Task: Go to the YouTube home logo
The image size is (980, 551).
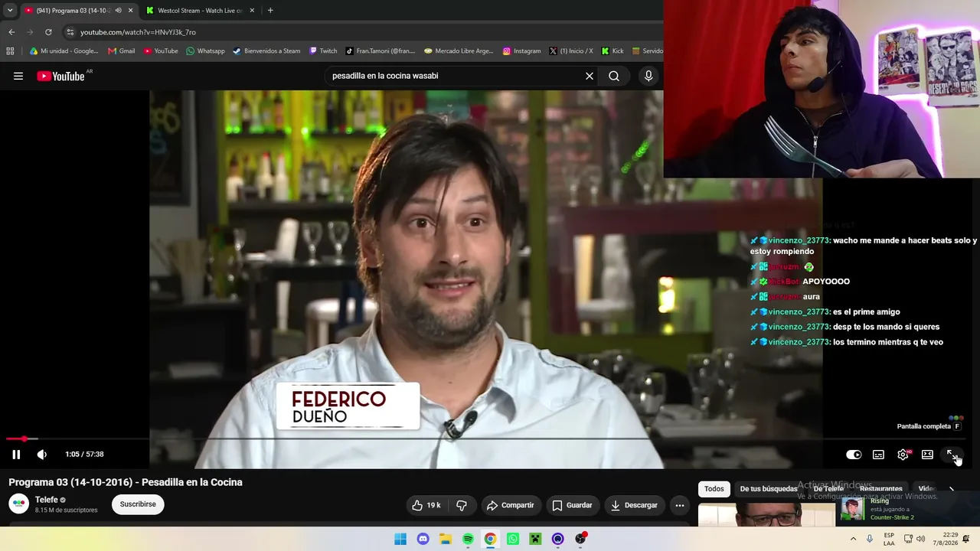Action: (x=60, y=76)
